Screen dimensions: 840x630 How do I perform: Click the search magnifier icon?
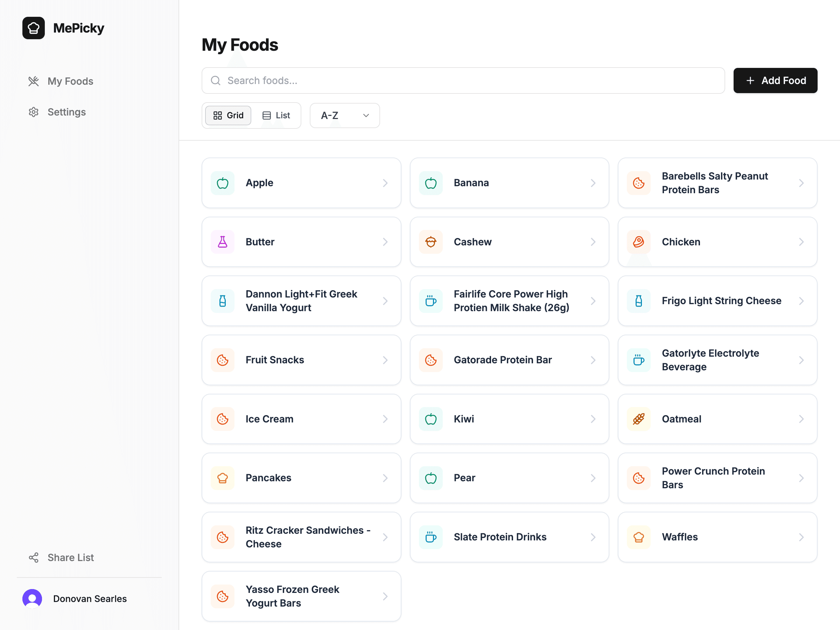[x=215, y=80]
